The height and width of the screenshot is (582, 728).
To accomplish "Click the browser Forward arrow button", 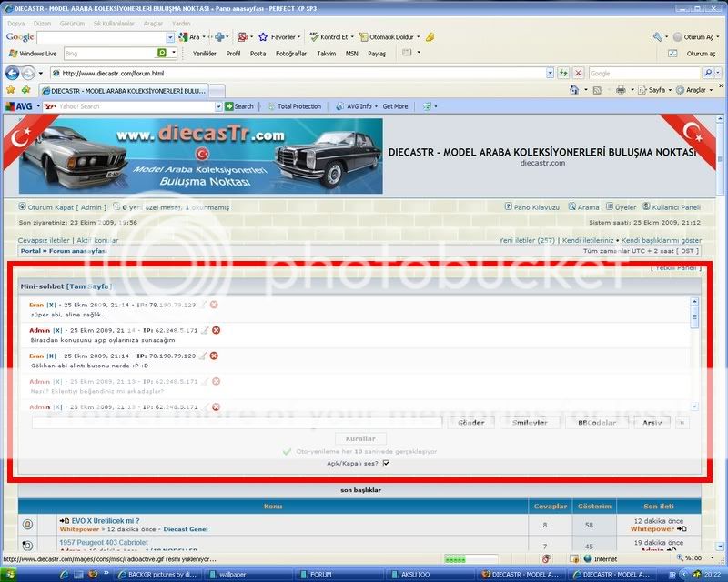I will [28, 73].
